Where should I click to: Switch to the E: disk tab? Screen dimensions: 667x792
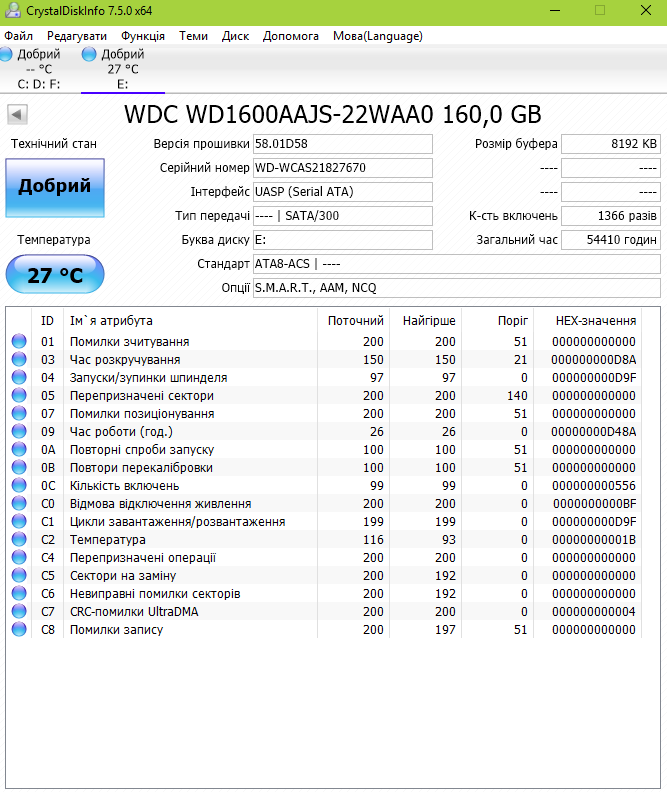pyautogui.click(x=123, y=69)
